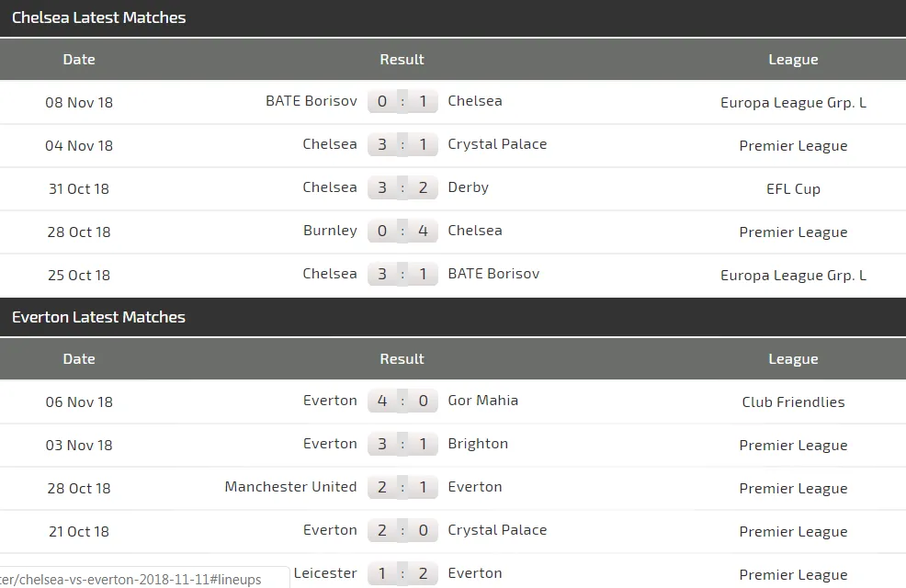Open the Everton 4:0 Gor Mahia score
Image resolution: width=906 pixels, height=588 pixels.
pyautogui.click(x=402, y=401)
